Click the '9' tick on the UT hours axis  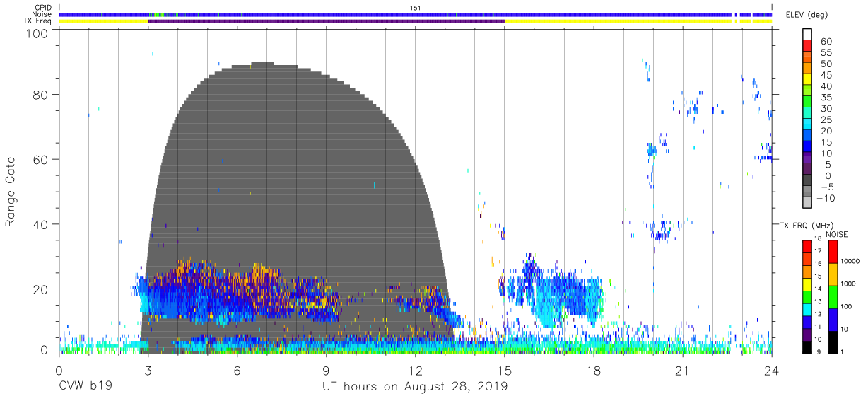327,371
